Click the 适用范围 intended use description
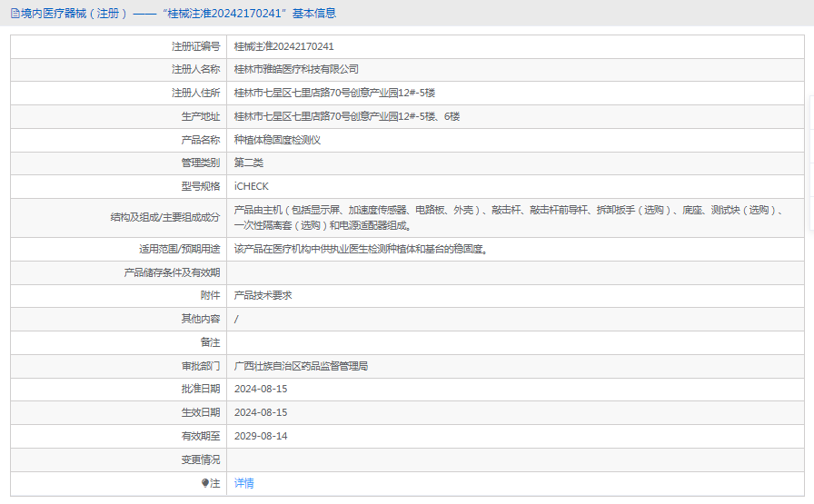814x504 pixels. (361, 249)
